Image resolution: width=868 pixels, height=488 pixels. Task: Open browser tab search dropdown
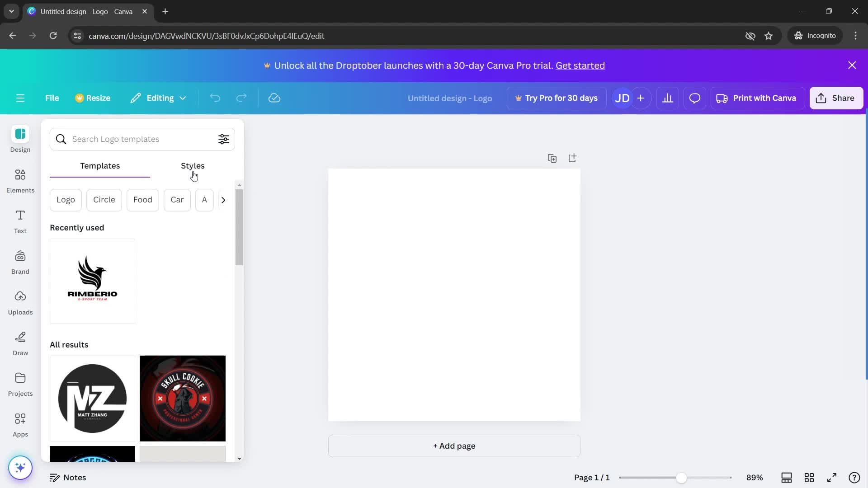pyautogui.click(x=11, y=11)
